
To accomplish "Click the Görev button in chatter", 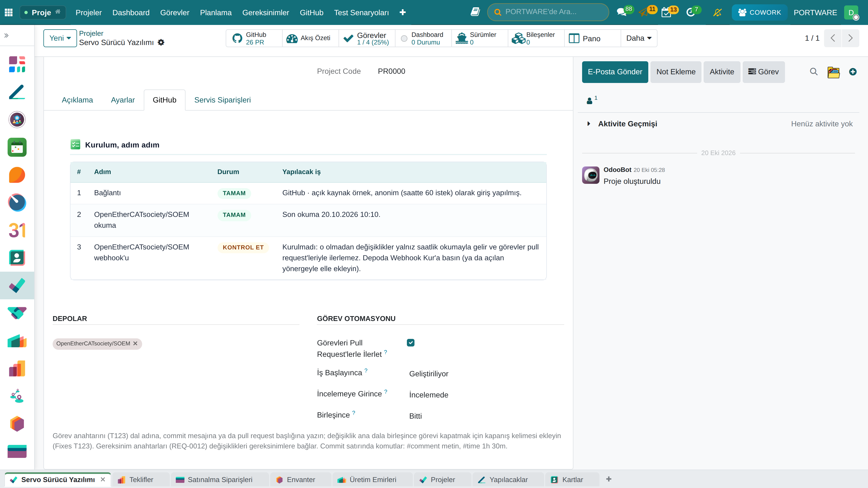I will [764, 72].
